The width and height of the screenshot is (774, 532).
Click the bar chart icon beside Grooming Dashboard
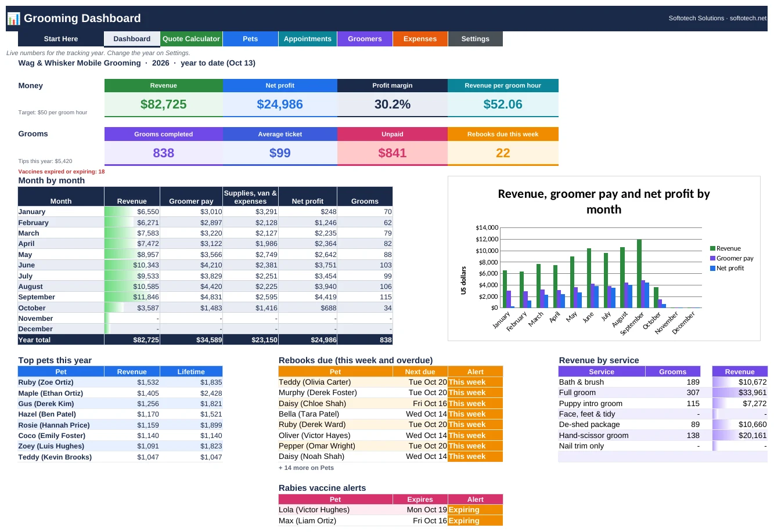click(13, 19)
